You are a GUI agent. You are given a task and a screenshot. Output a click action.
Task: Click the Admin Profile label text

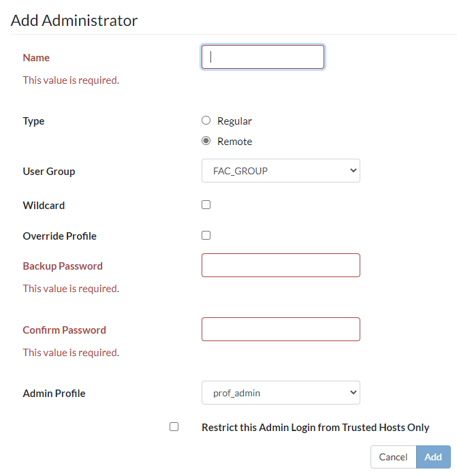tap(54, 394)
